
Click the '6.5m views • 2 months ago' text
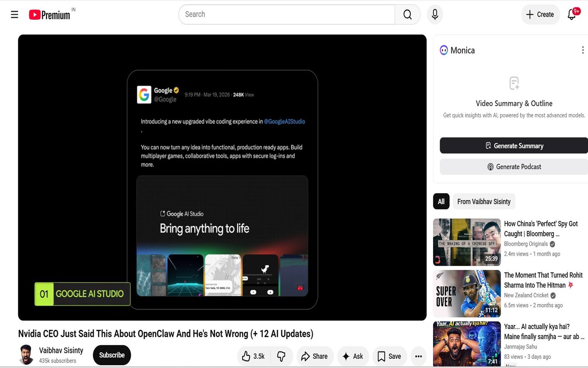tap(533, 305)
